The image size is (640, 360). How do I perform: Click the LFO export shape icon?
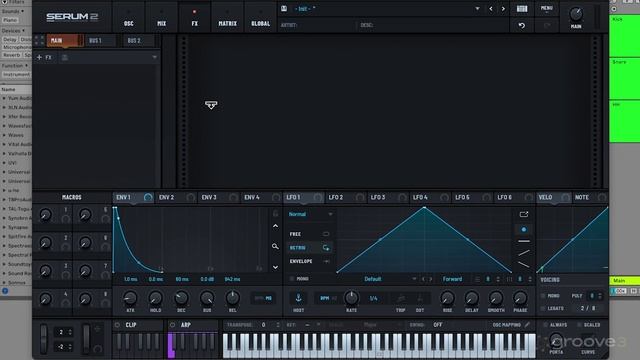(x=524, y=214)
